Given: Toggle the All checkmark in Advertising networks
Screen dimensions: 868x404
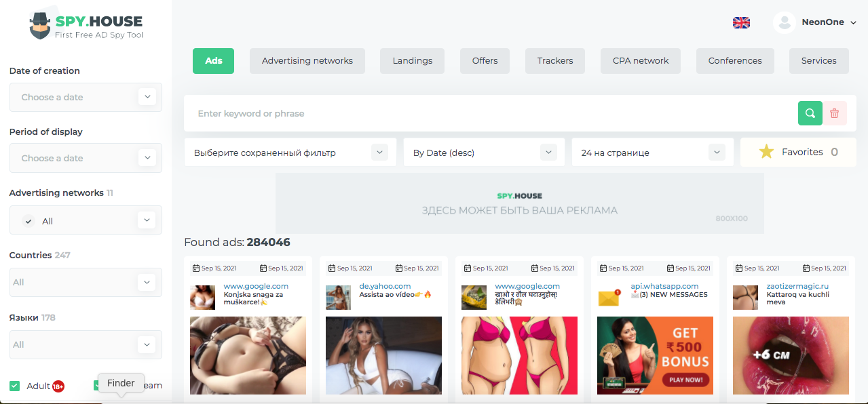Looking at the screenshot, I should [29, 221].
